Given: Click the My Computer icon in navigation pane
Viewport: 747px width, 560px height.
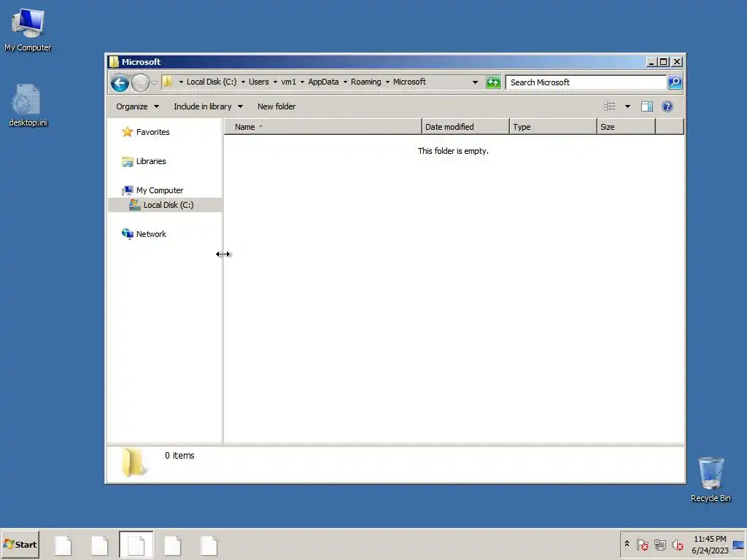Looking at the screenshot, I should pyautogui.click(x=127, y=190).
